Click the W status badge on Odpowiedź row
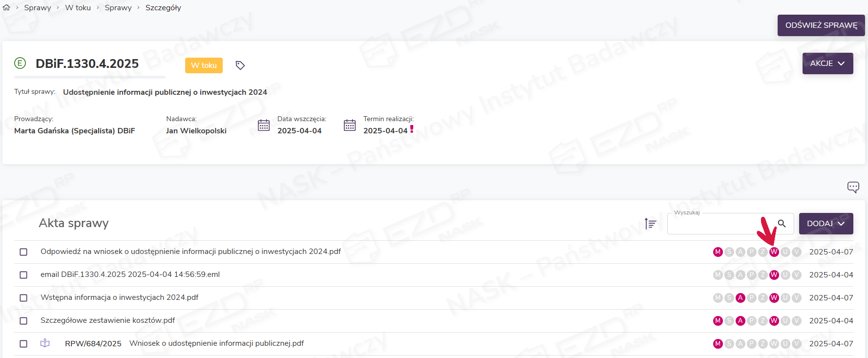The width and height of the screenshot is (868, 358). click(x=774, y=252)
